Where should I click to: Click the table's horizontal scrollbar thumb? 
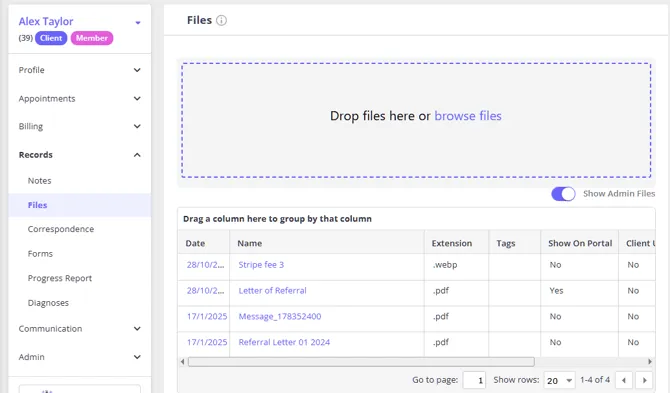(x=361, y=362)
